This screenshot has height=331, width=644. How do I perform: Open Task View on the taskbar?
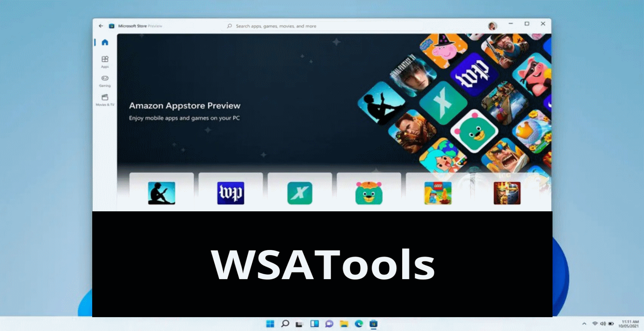(299, 324)
